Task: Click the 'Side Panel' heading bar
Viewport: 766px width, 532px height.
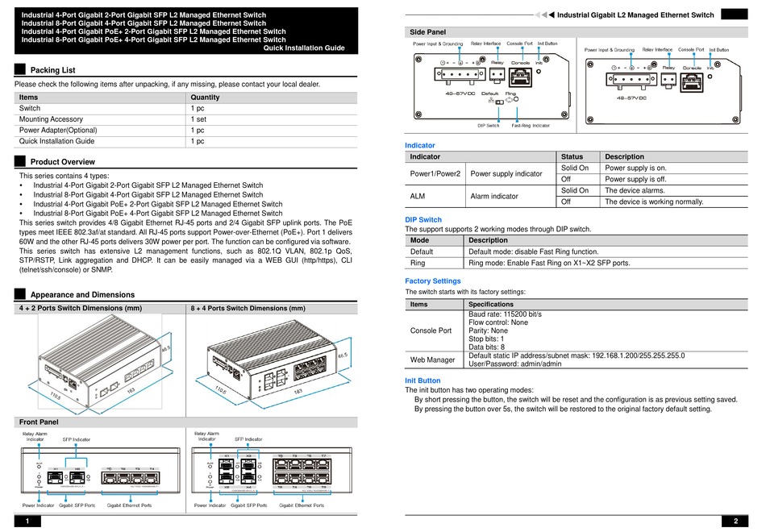Action: tap(577, 32)
